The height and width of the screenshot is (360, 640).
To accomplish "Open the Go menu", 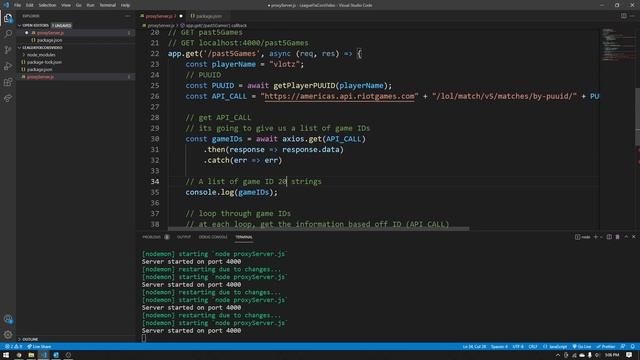I will click(78, 5).
